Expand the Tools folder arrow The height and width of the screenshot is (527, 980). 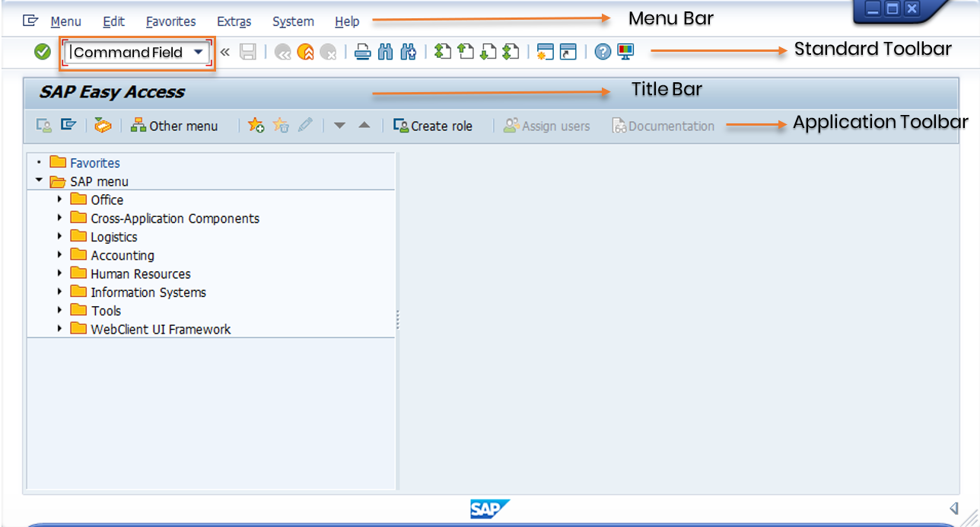[59, 311]
